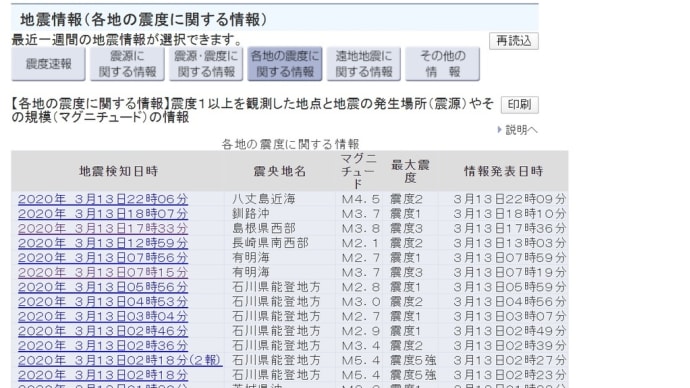
Task: Select the 各地の震度に関する情報 tab
Action: pyautogui.click(x=285, y=64)
